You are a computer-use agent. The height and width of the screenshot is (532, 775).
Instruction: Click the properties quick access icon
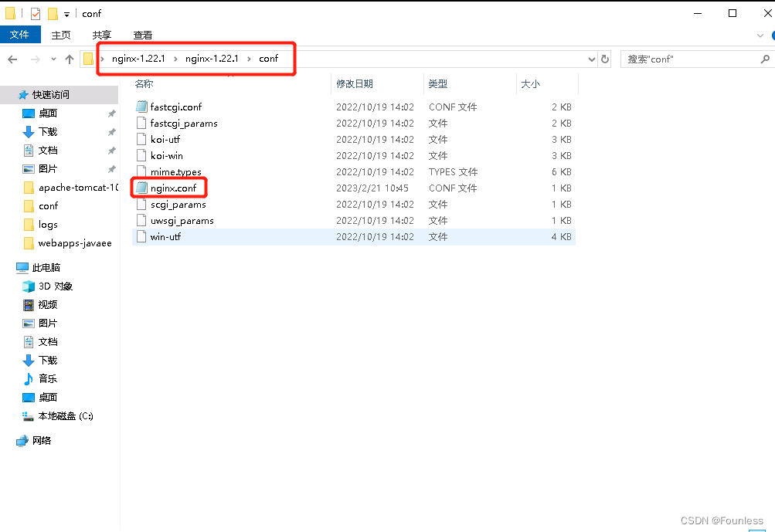pyautogui.click(x=35, y=14)
